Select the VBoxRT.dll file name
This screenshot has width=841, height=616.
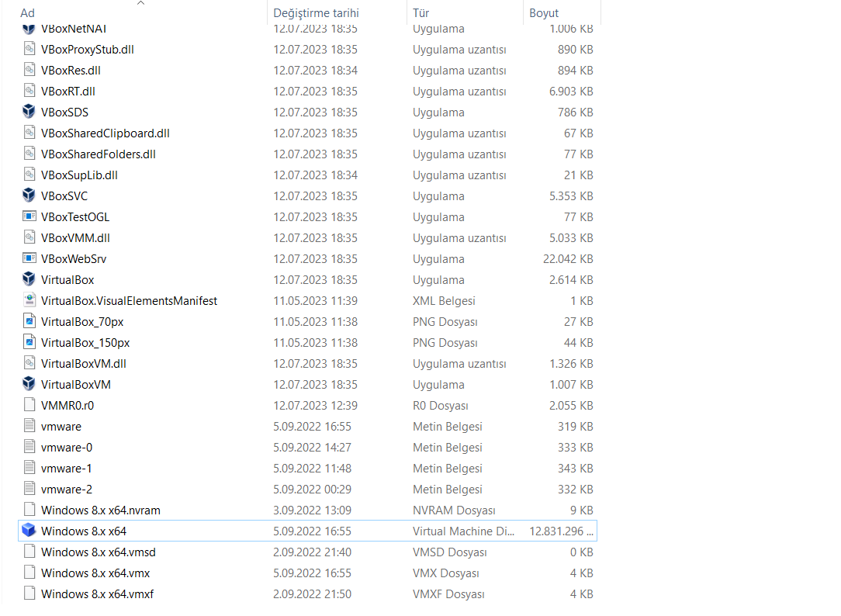68,91
